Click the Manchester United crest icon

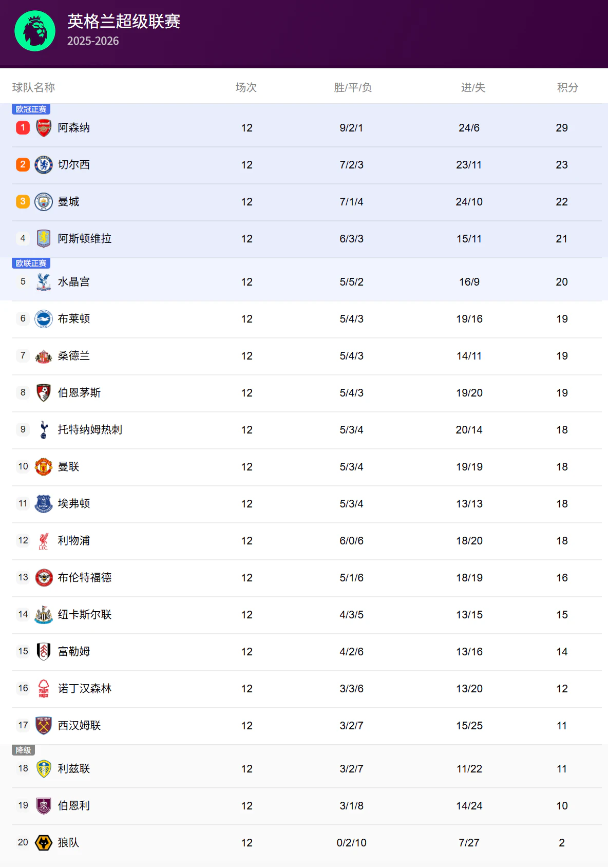(44, 466)
